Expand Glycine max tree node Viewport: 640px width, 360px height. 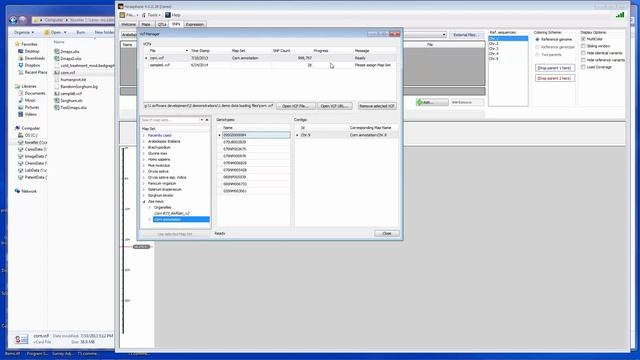(144, 153)
